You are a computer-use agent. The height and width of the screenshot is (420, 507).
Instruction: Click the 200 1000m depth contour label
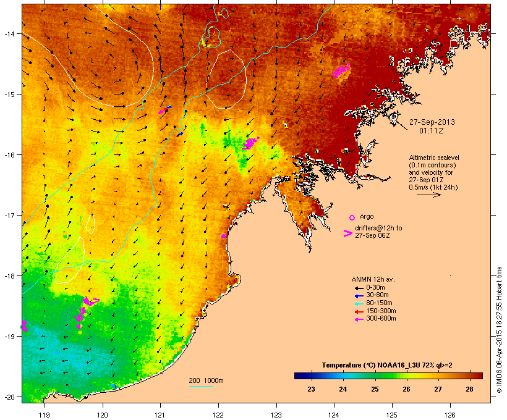pos(206,380)
